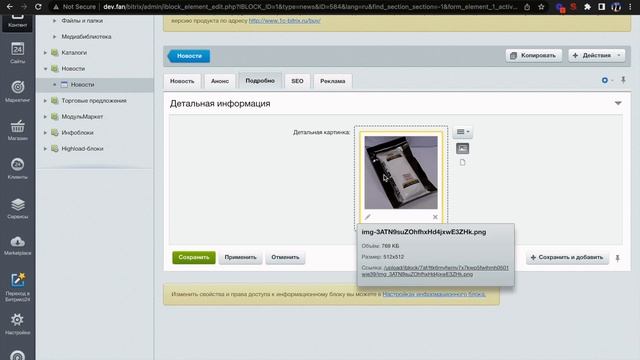Open the Сайты section in sidebar
Viewport: 640px width, 360px height.
17,53
